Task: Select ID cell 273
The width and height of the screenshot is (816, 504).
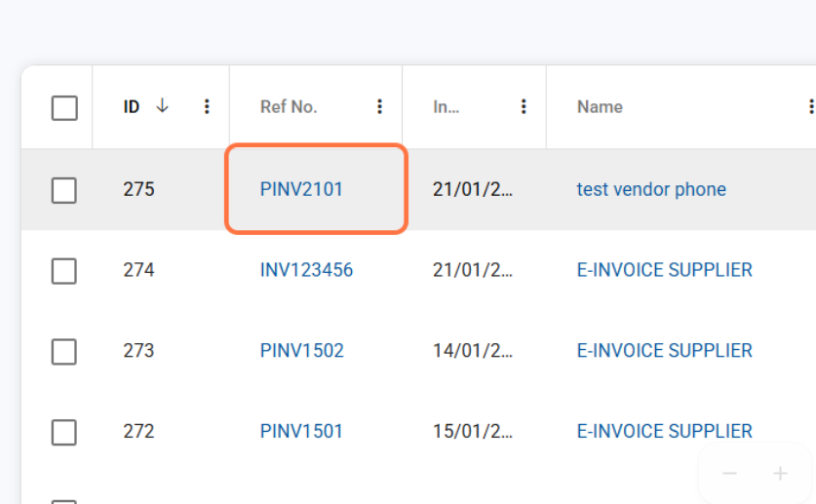Action: (x=138, y=351)
